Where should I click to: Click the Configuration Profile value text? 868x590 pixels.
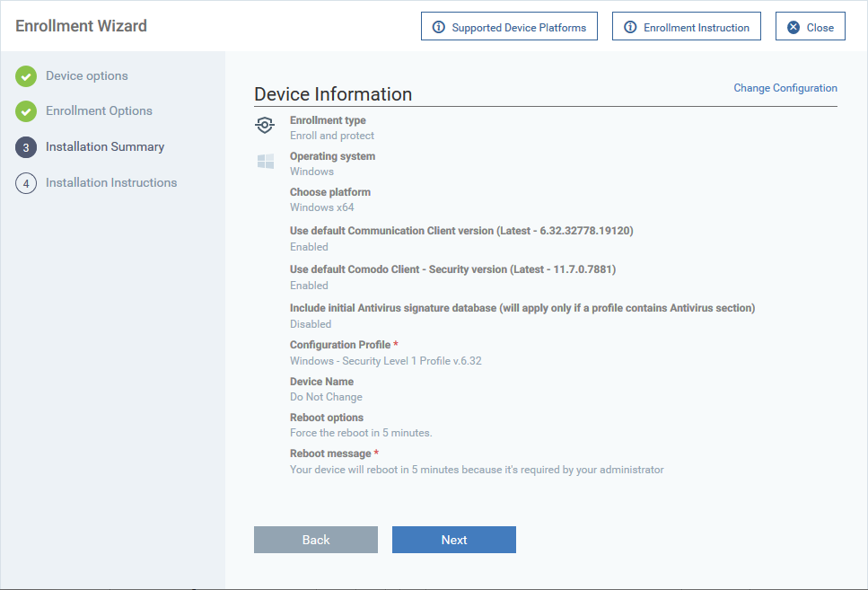386,361
